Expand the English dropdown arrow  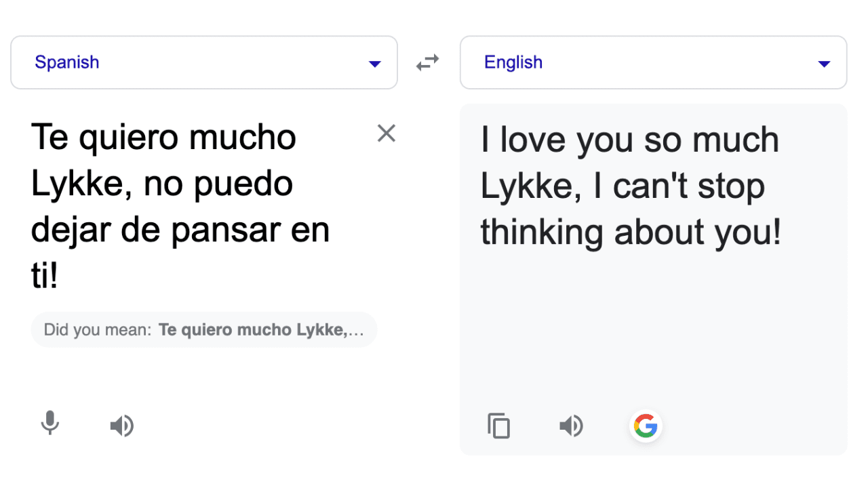pos(824,64)
